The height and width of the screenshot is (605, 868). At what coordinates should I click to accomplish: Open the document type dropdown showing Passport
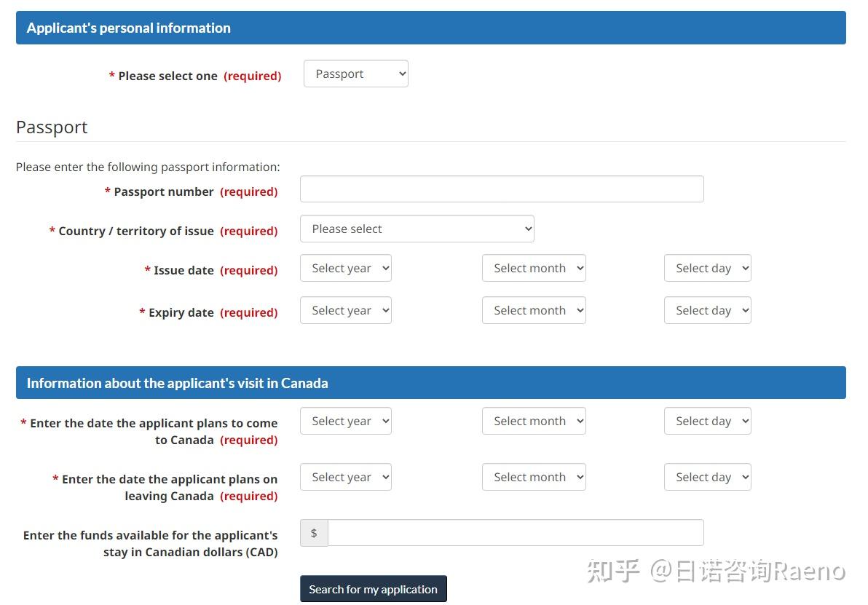[355, 73]
